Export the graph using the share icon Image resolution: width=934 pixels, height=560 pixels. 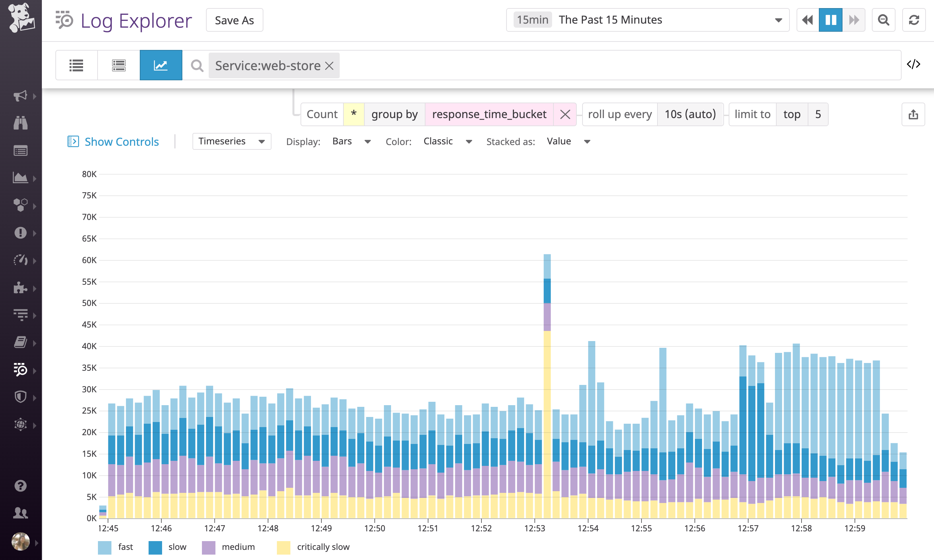point(913,114)
